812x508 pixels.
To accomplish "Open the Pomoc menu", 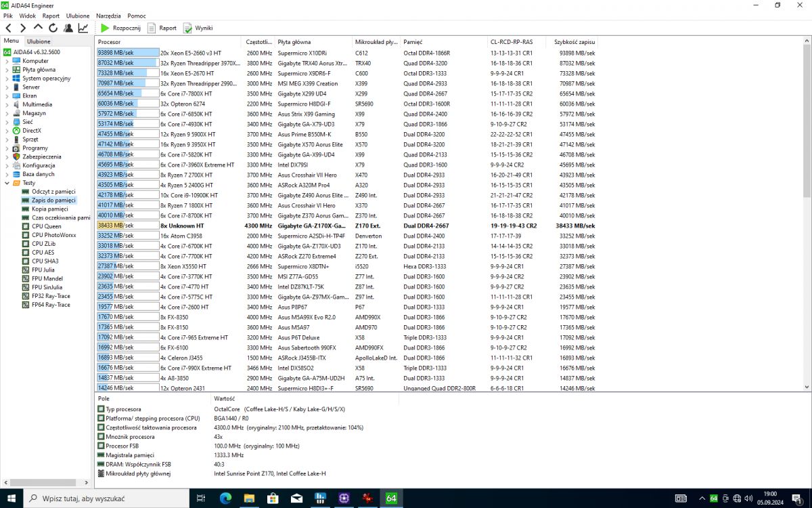I will [x=137, y=16].
